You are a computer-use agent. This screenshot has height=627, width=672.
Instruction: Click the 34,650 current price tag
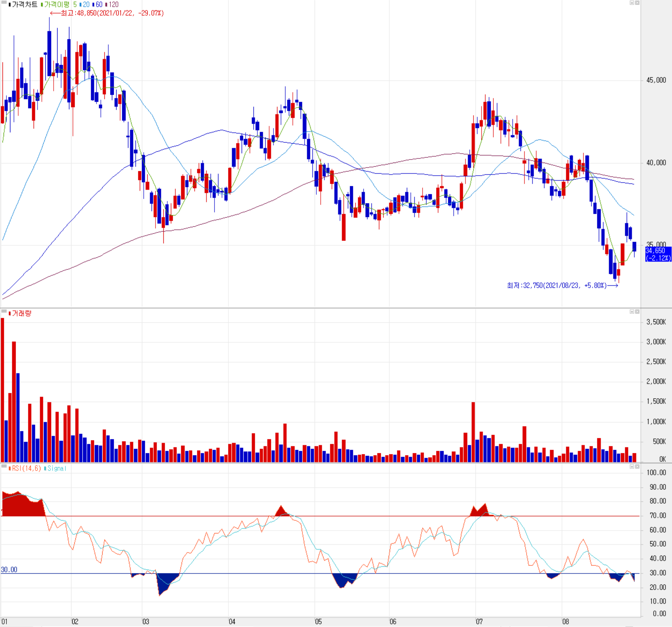click(658, 254)
